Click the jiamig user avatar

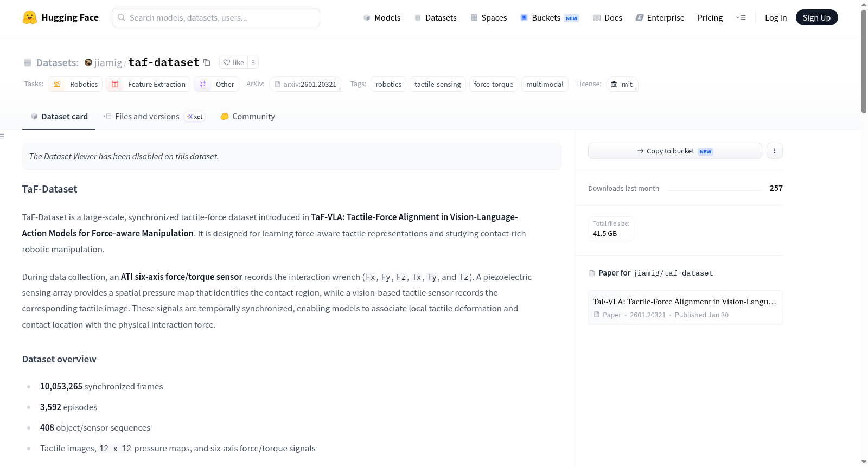point(88,62)
